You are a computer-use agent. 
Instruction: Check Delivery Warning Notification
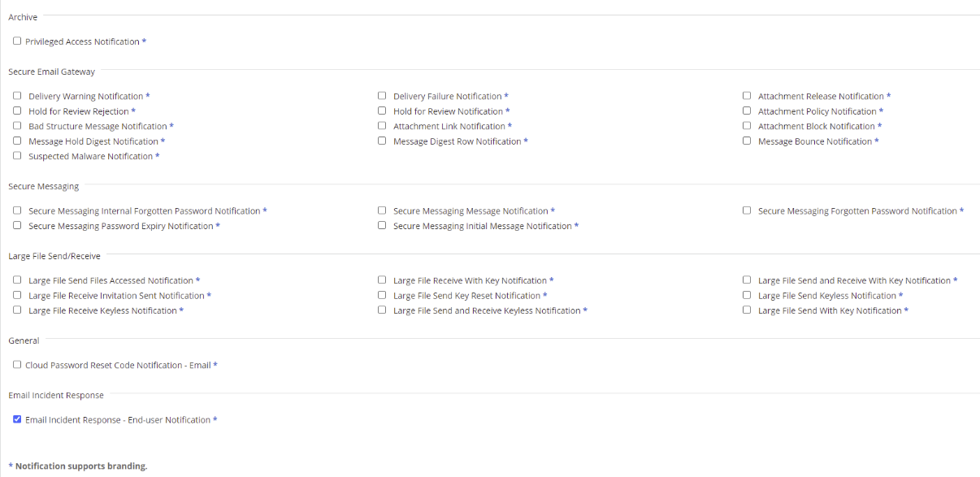[x=17, y=96]
